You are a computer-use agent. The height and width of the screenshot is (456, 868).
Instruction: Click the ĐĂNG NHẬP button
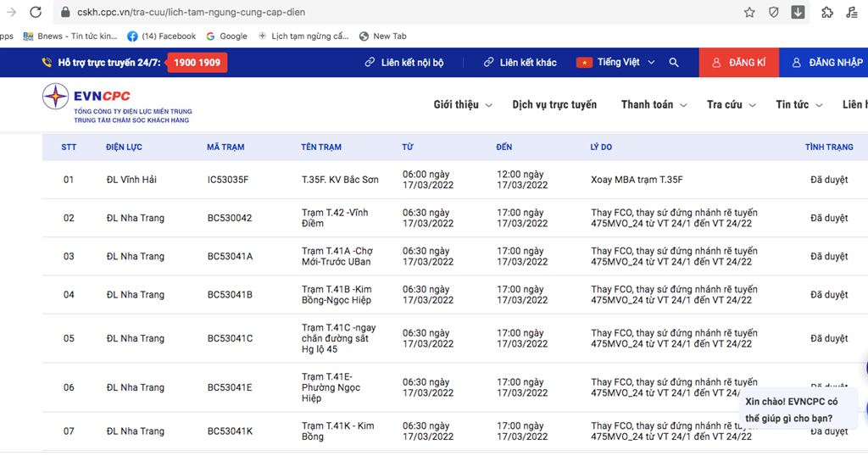[x=826, y=63]
